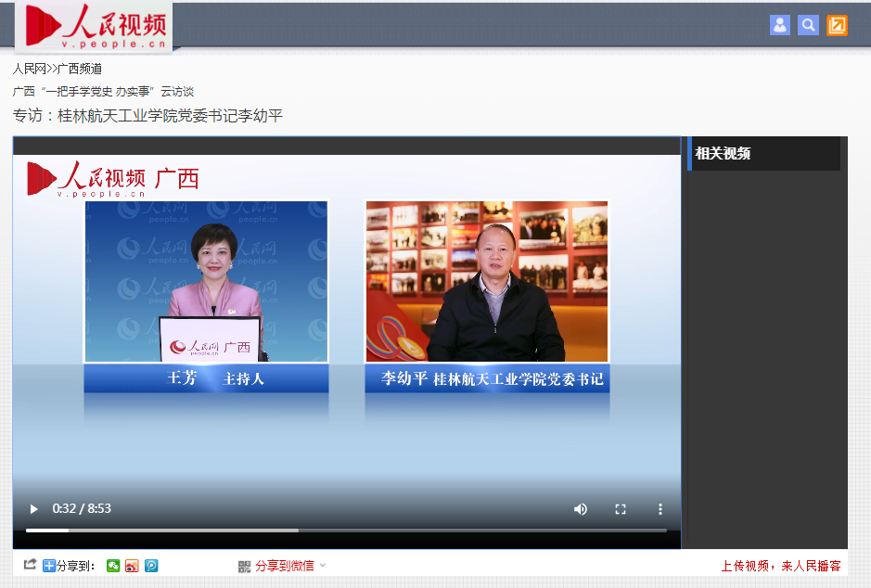Mute the video volume
This screenshot has height=588, width=871.
pos(581,509)
